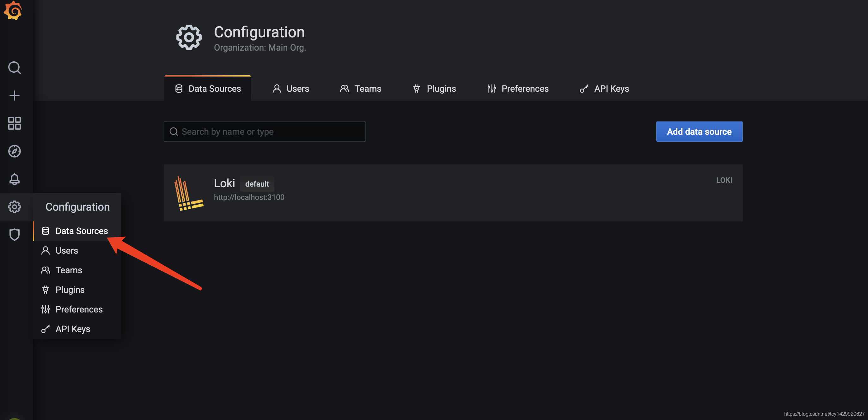Image resolution: width=868 pixels, height=420 pixels.
Task: Choose Preferences in Configuration flyout menu
Action: (79, 309)
